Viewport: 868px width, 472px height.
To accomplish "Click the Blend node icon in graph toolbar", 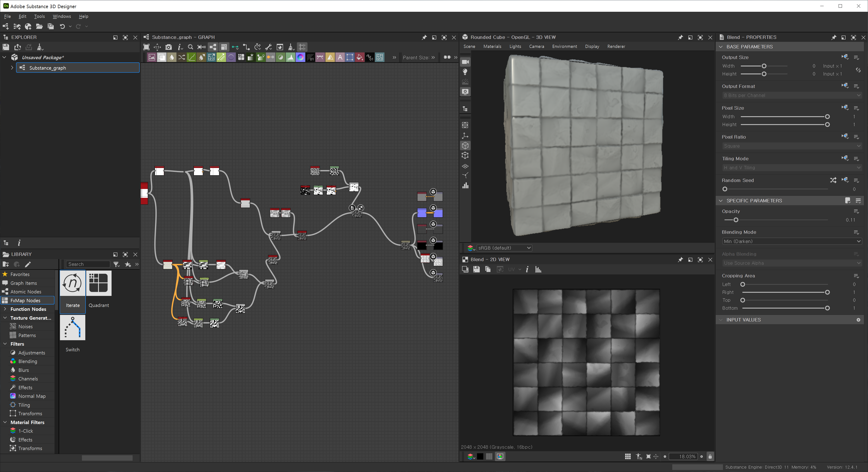I will [x=162, y=57].
